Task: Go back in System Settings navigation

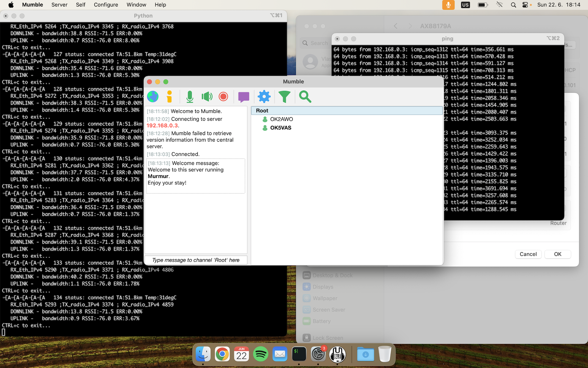Action: point(396,26)
